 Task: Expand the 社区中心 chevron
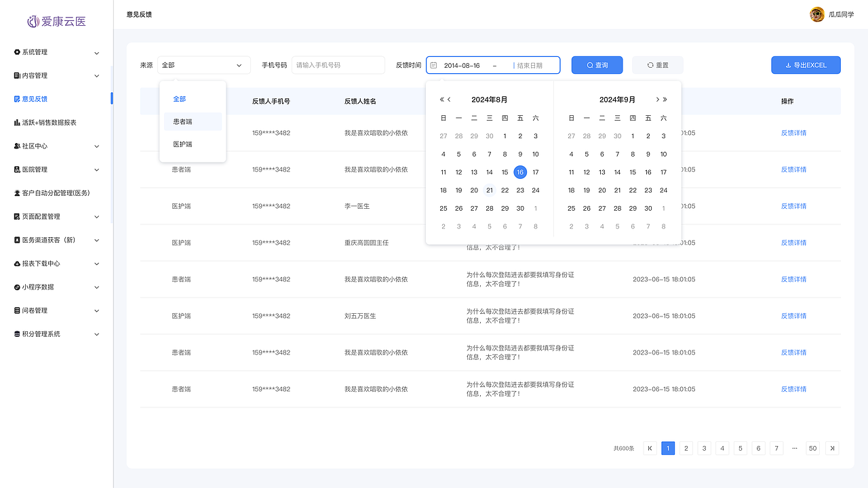click(96, 146)
